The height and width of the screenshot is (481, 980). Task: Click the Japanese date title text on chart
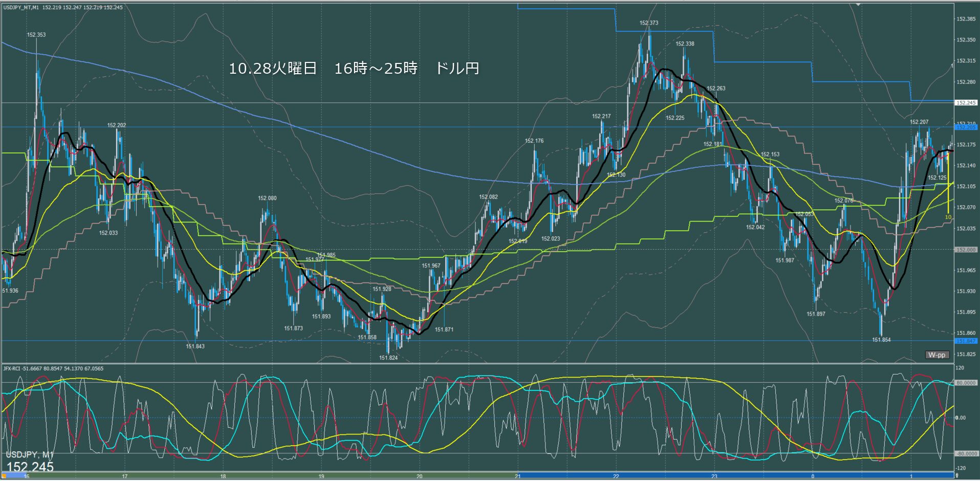[x=354, y=69]
